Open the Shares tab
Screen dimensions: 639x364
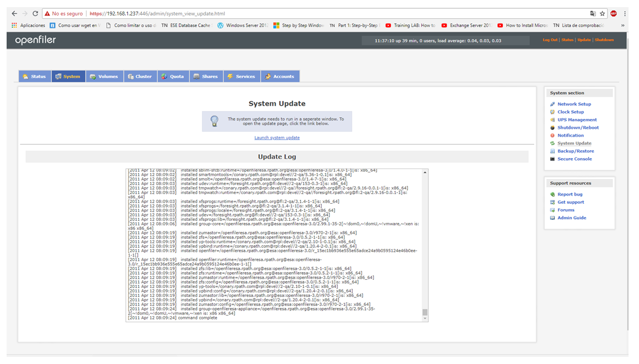206,77
